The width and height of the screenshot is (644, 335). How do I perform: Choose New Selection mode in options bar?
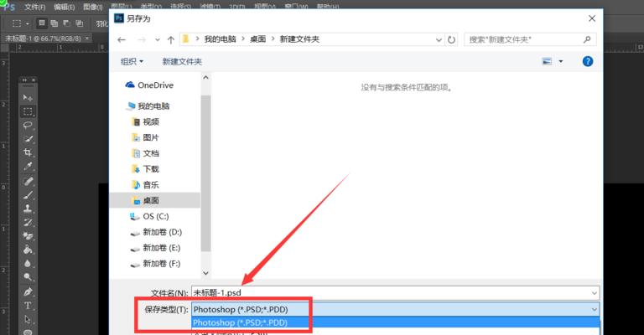click(x=41, y=23)
